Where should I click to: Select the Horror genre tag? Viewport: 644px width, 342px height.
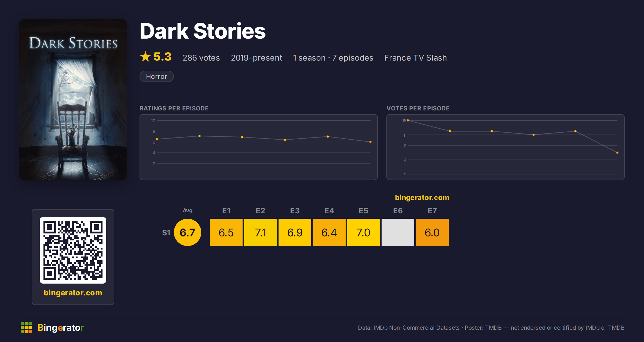click(157, 76)
